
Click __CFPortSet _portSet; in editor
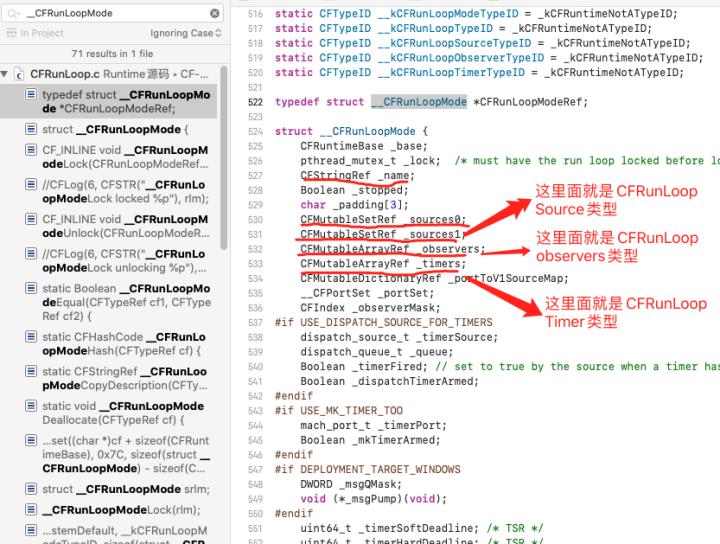pyautogui.click(x=367, y=293)
